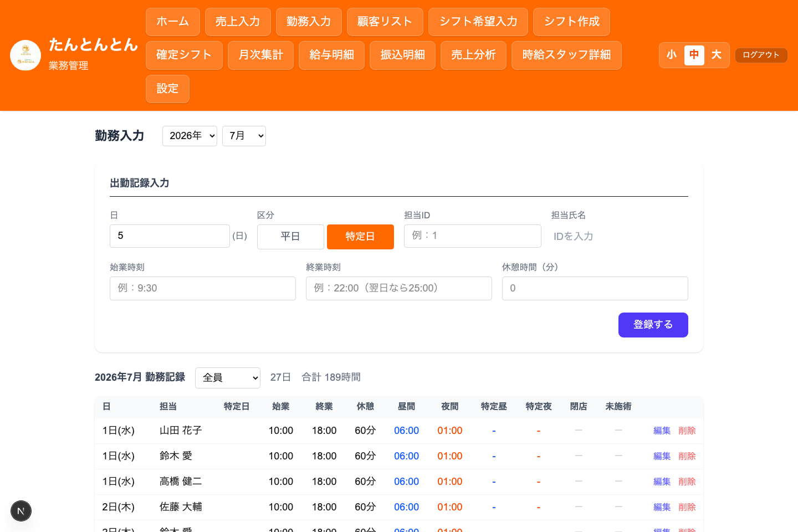Click 合計 189時間 summary text

[331, 377]
